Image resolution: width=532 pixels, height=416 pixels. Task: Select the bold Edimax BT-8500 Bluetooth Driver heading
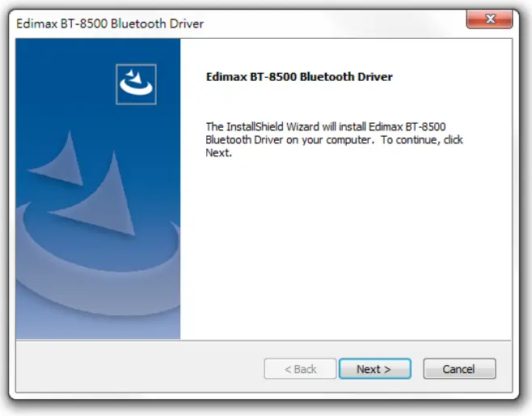point(299,77)
